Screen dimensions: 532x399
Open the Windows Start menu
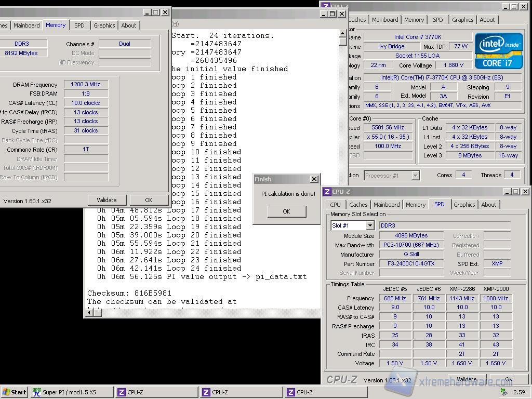tap(14, 392)
